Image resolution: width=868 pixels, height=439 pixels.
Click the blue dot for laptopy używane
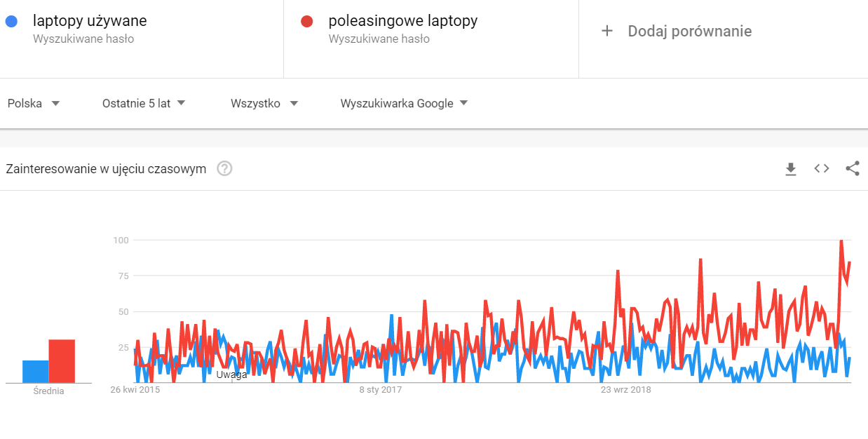point(11,22)
